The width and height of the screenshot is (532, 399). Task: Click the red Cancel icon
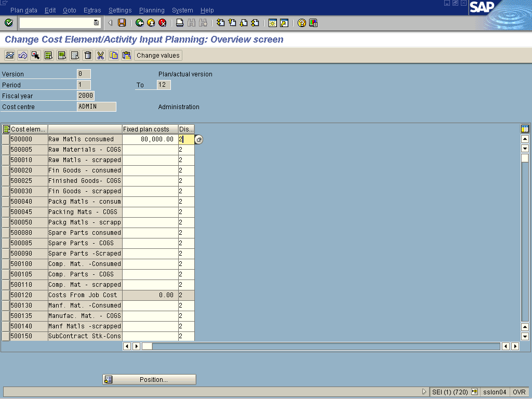162,23
